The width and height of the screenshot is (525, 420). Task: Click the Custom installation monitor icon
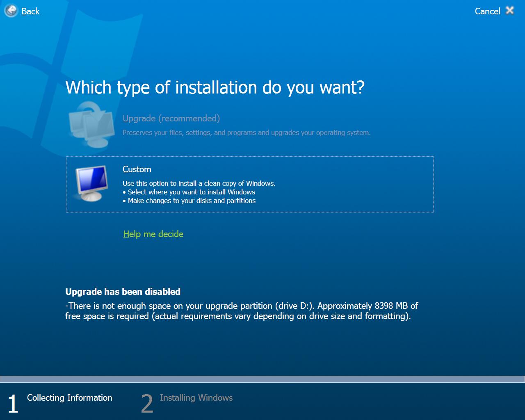(x=92, y=183)
